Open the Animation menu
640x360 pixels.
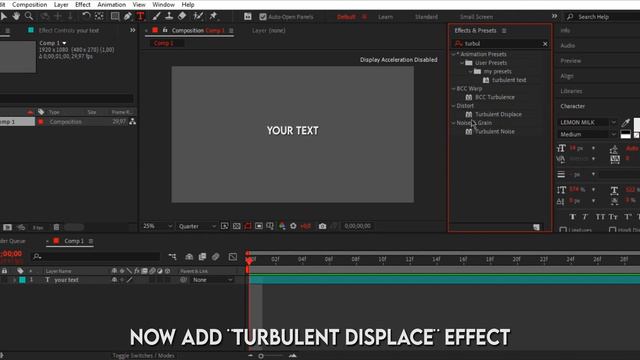tap(111, 4)
